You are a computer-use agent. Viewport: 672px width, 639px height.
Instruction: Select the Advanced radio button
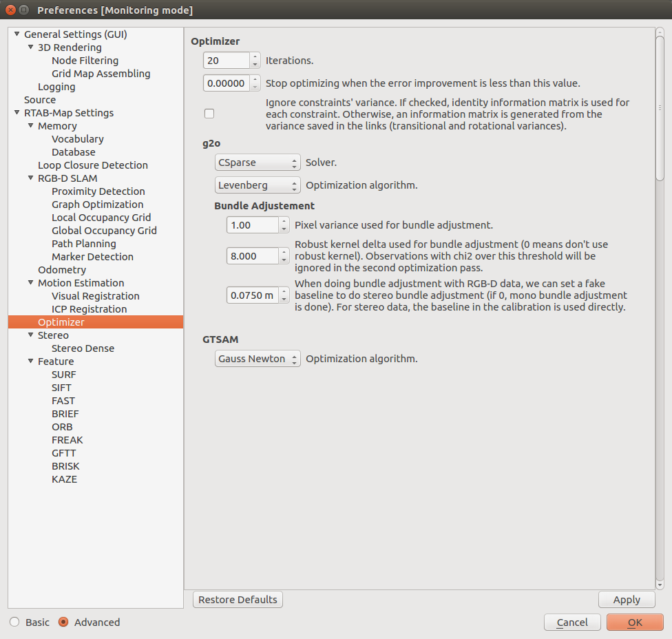tap(63, 622)
